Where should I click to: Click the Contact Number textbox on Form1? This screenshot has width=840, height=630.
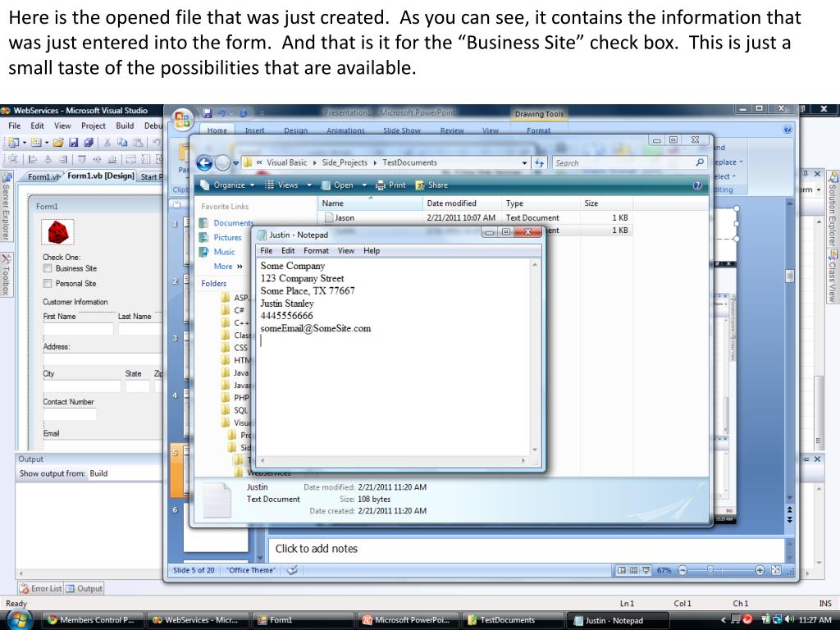coord(70,414)
